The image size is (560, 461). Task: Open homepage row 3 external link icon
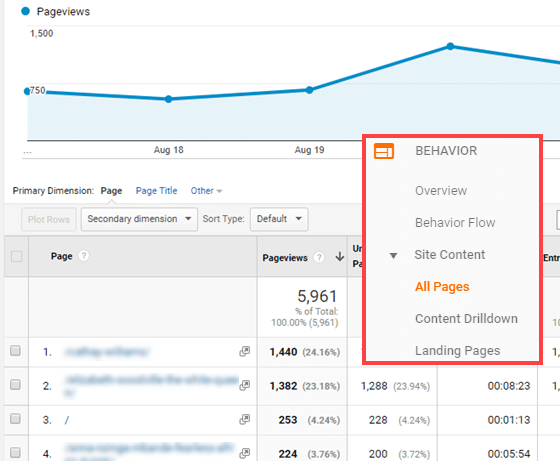(245, 419)
